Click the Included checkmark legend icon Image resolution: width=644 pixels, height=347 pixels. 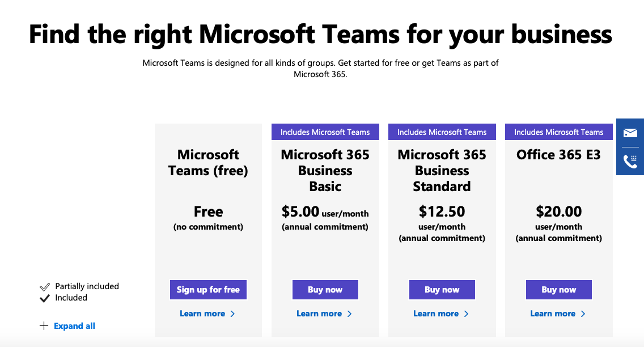(45, 298)
